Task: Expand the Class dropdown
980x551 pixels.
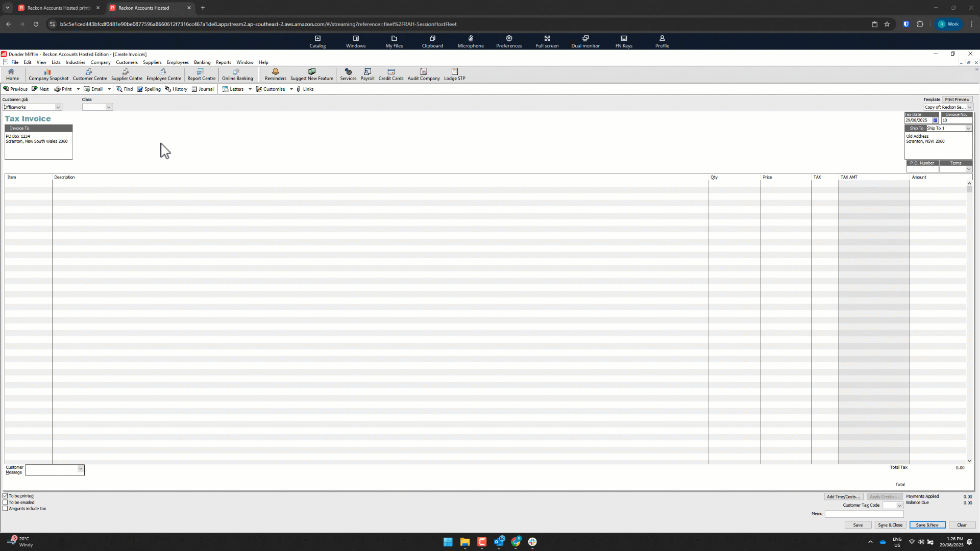Action: tap(109, 107)
